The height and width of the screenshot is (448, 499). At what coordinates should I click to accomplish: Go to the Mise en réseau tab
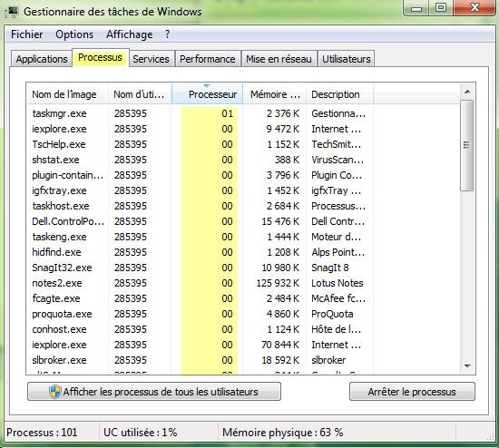[279, 59]
